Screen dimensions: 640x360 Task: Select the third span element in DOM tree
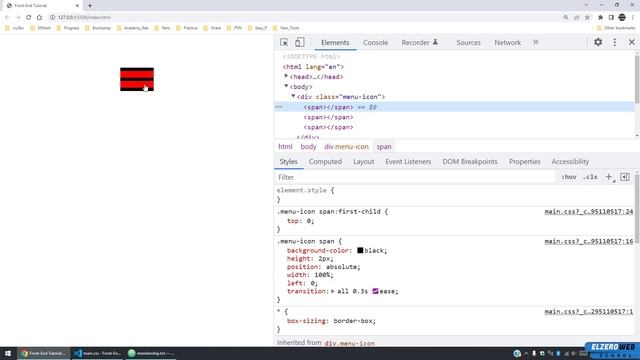click(328, 127)
